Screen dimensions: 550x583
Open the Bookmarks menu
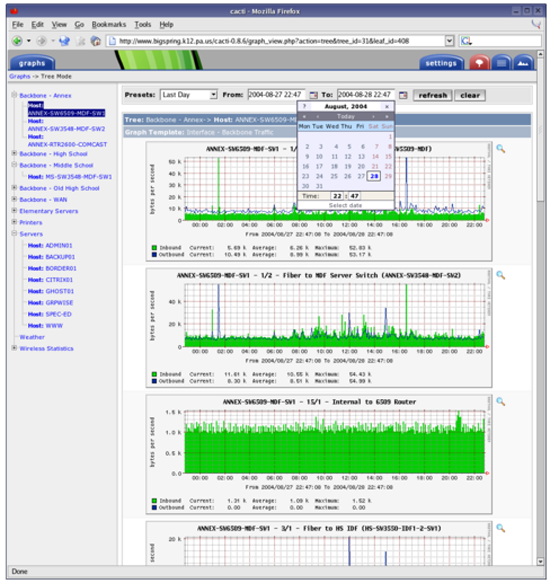(109, 25)
